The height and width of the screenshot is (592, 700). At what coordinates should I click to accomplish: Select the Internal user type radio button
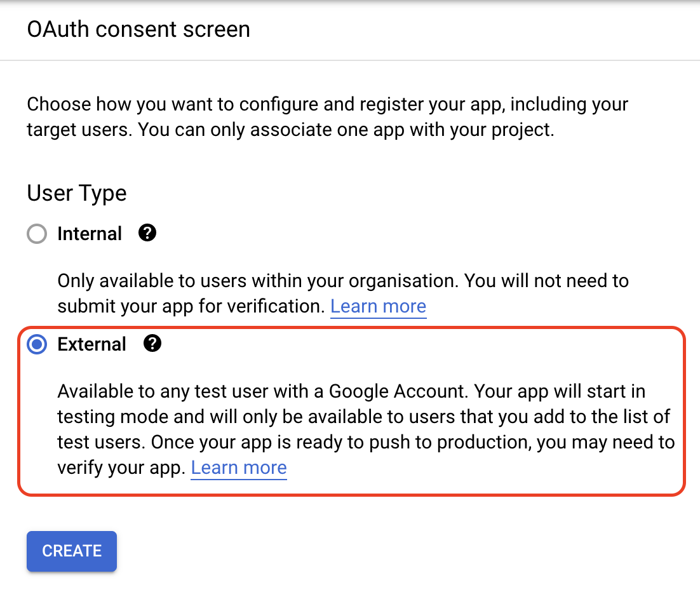[x=37, y=233]
